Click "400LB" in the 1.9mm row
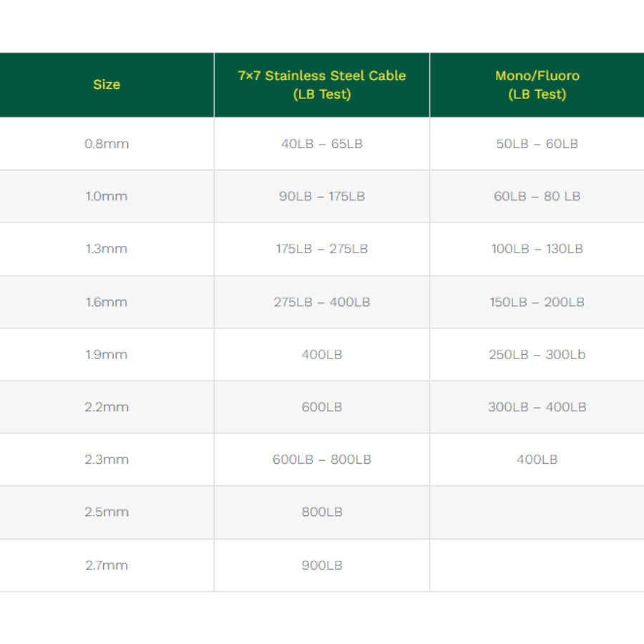The width and height of the screenshot is (644, 644). coord(322,354)
